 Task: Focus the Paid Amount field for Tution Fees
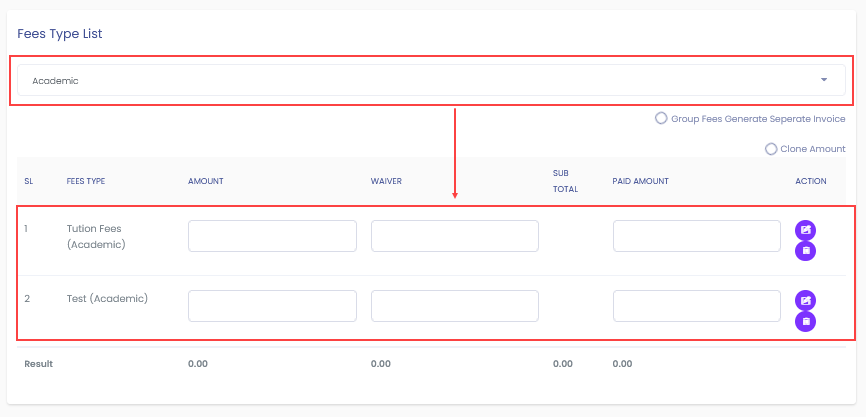(x=696, y=236)
